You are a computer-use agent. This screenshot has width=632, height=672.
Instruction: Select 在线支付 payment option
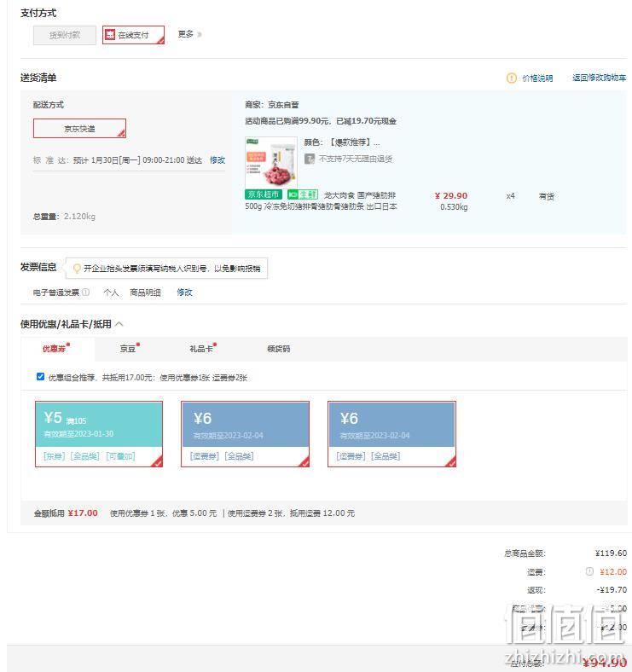(133, 35)
